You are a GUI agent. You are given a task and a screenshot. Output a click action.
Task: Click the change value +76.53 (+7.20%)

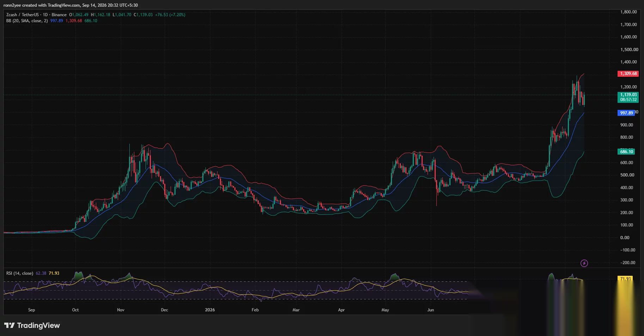pos(170,15)
